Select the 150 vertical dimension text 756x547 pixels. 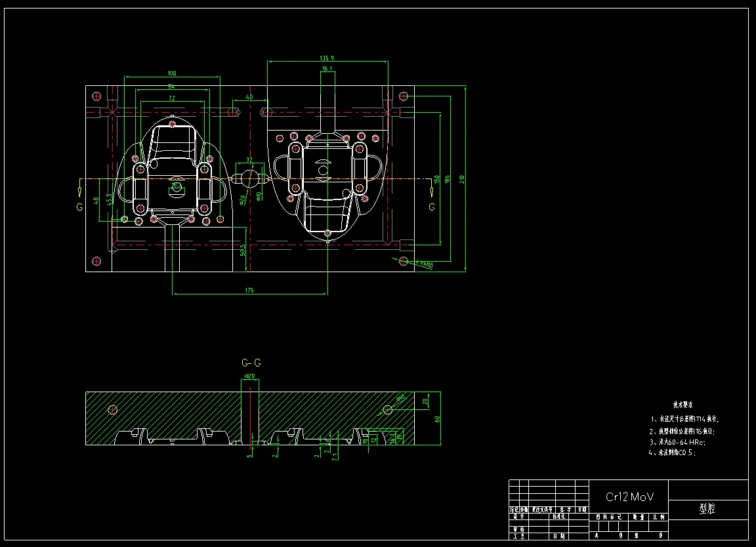(437, 179)
